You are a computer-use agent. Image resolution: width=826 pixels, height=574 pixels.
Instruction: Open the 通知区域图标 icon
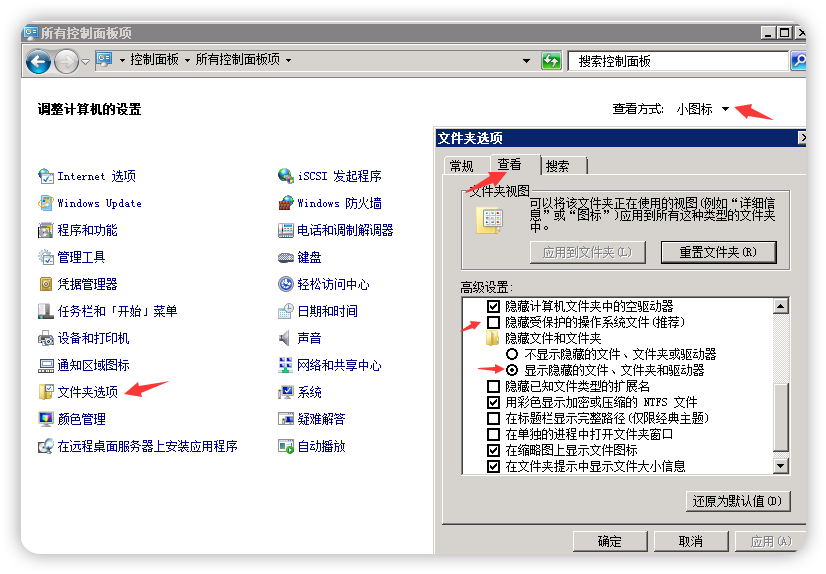pos(46,365)
